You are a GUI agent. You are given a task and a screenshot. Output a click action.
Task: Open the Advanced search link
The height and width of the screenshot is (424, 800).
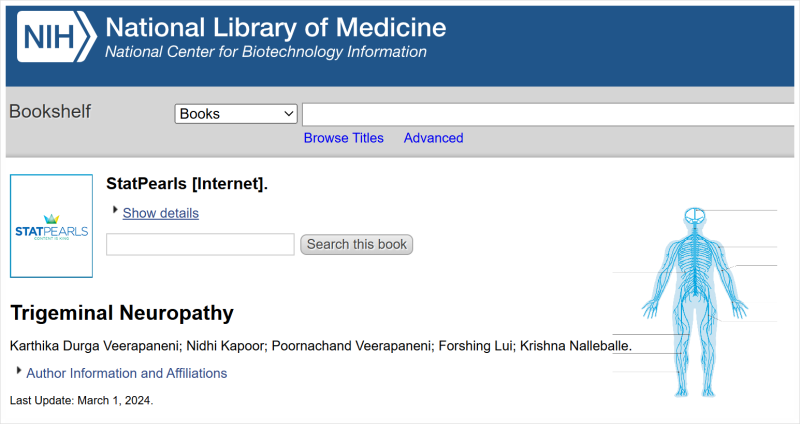pyautogui.click(x=433, y=138)
